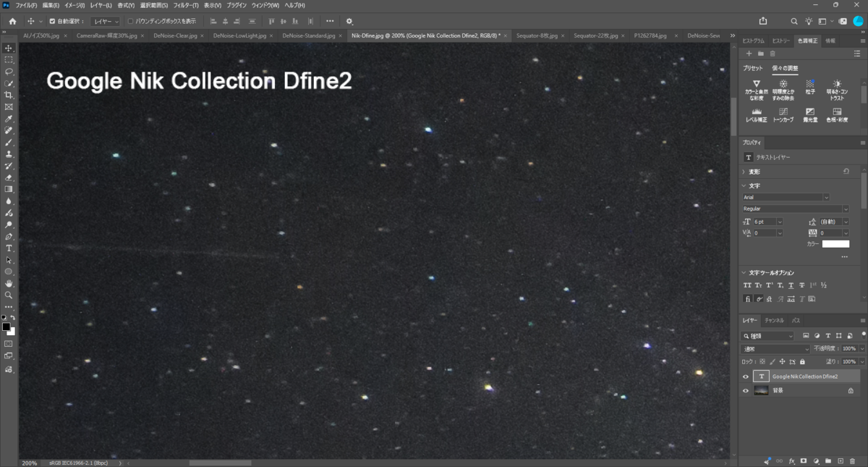Switch to the プリセット presets view
The height and width of the screenshot is (467, 868).
[x=754, y=68]
